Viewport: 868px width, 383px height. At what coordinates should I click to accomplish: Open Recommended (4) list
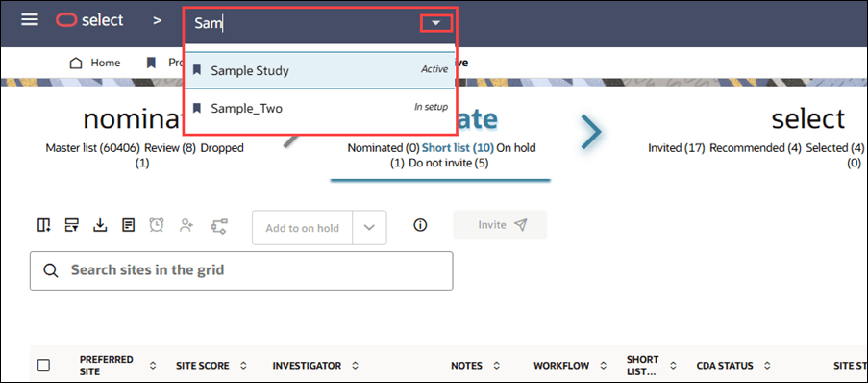pyautogui.click(x=756, y=148)
